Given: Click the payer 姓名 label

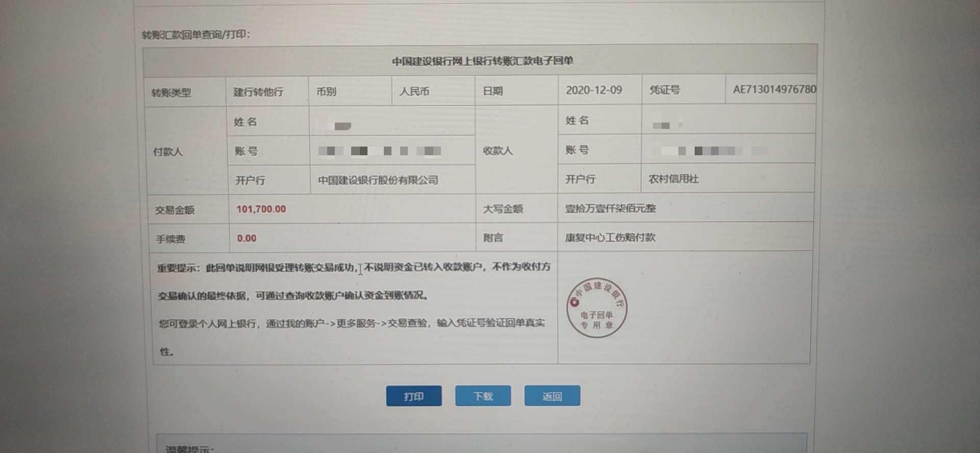Looking at the screenshot, I should point(245,122).
